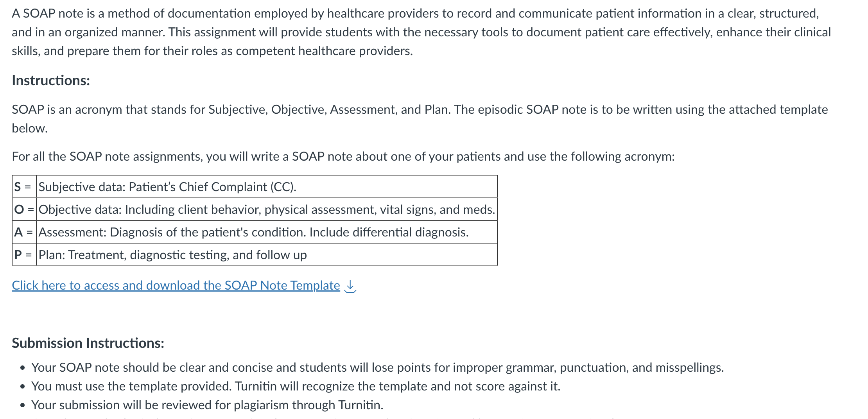
Task: Click the Submission Instructions heading
Action: pyautogui.click(x=88, y=343)
